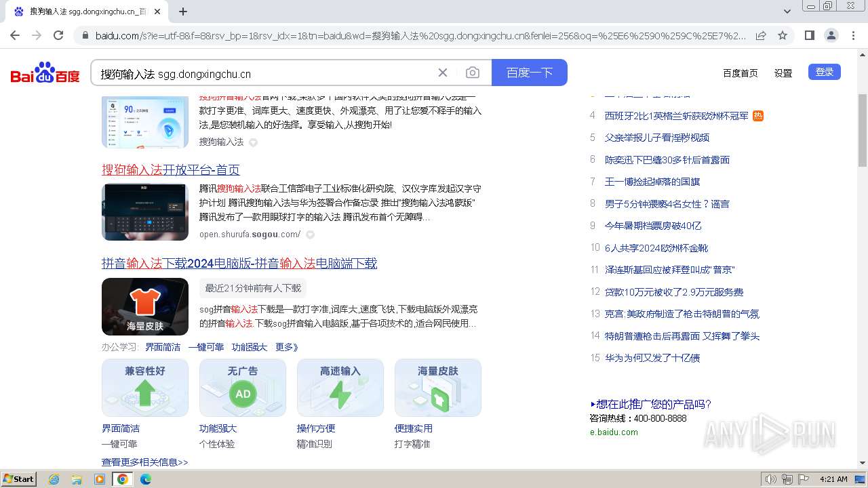Click the 功能强大 tag link
868x488 pixels.
[x=250, y=347]
